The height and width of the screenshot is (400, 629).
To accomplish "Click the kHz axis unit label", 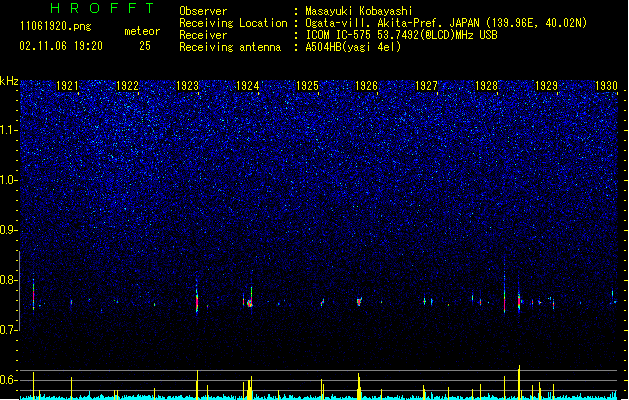I will pos(9,81).
